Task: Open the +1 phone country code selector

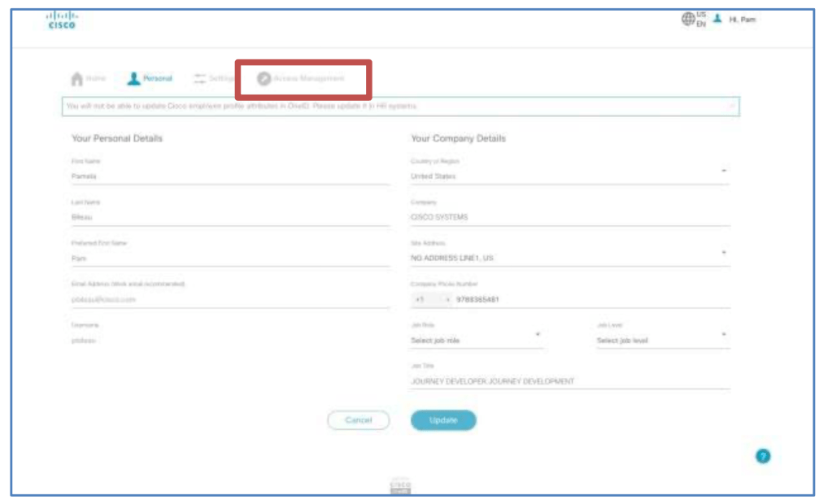Action: (x=431, y=299)
